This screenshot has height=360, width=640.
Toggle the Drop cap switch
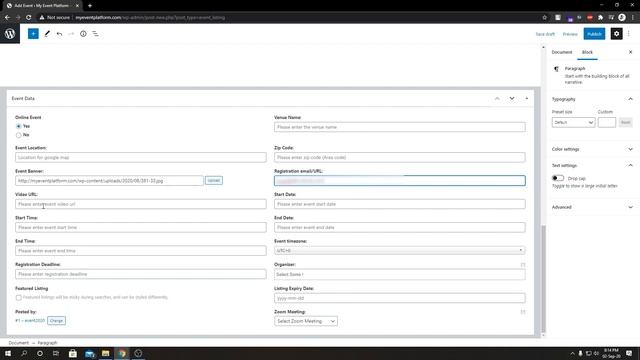click(x=558, y=178)
